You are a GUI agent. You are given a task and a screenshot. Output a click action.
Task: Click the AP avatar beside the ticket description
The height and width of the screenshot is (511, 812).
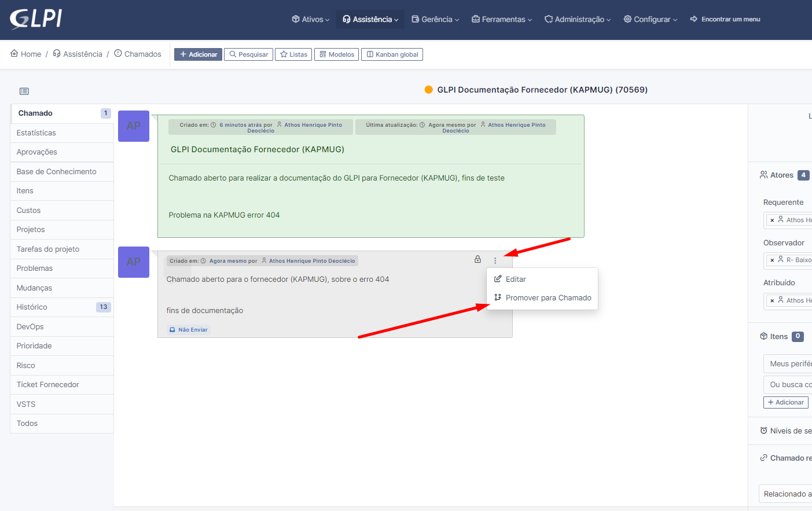coord(134,126)
